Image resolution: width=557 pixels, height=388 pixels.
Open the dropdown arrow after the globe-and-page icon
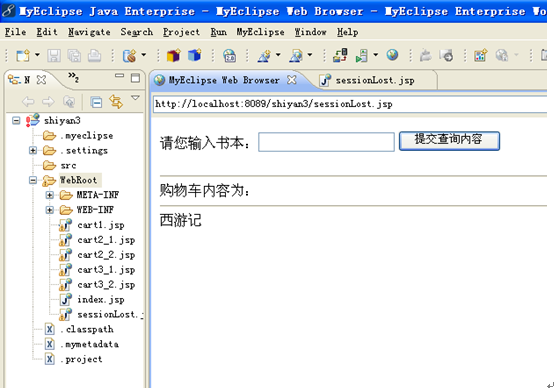(x=144, y=55)
